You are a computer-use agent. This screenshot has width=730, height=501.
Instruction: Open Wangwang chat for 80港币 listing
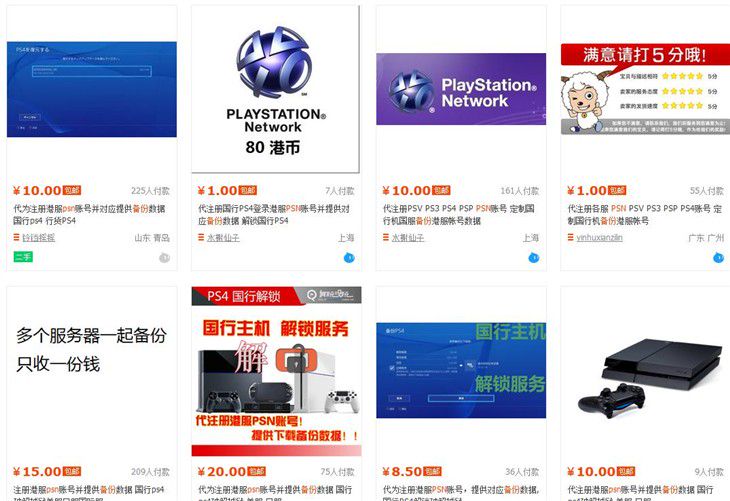pyautogui.click(x=349, y=257)
